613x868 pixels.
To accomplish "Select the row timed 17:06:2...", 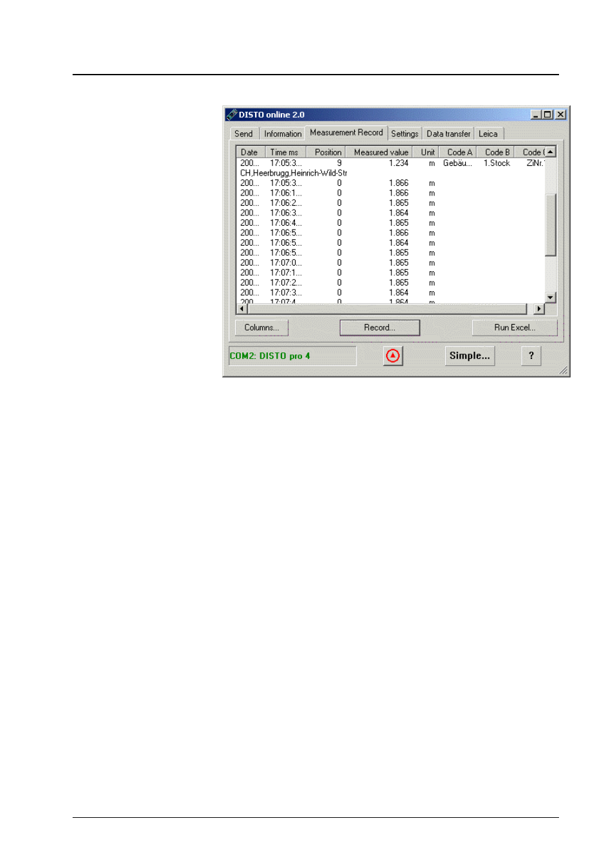I will [391, 203].
